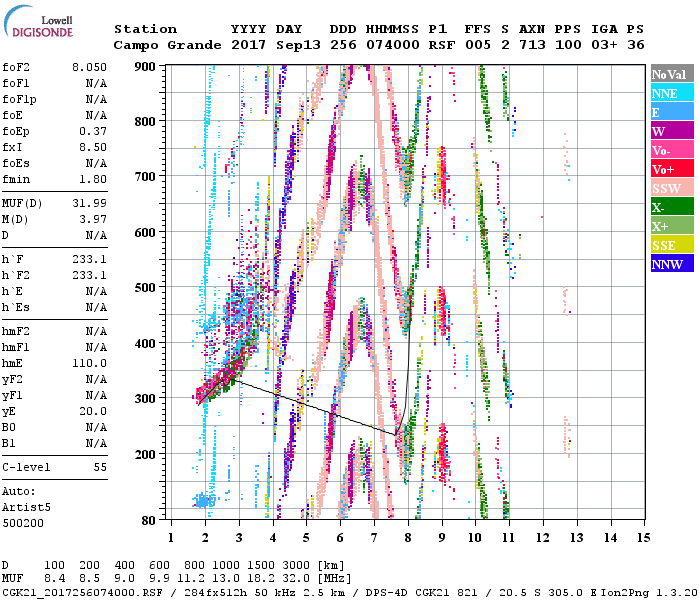Click the 900 km height axis label

click(145, 67)
